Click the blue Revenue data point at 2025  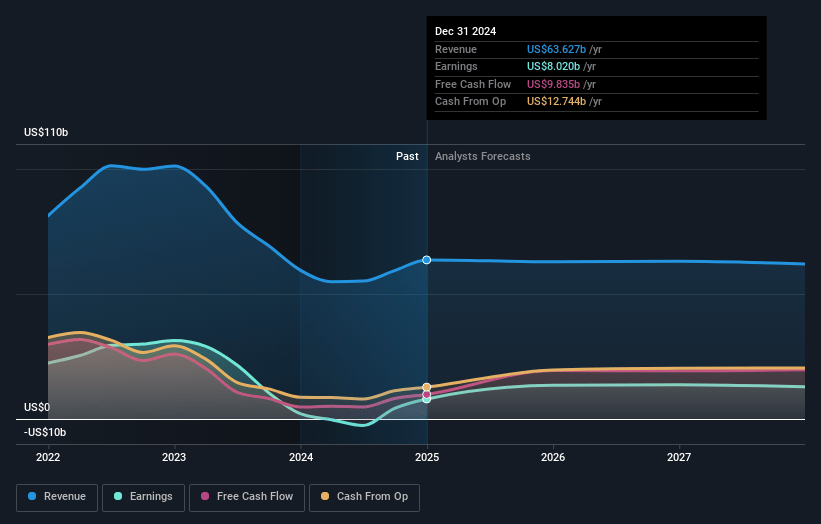427,260
